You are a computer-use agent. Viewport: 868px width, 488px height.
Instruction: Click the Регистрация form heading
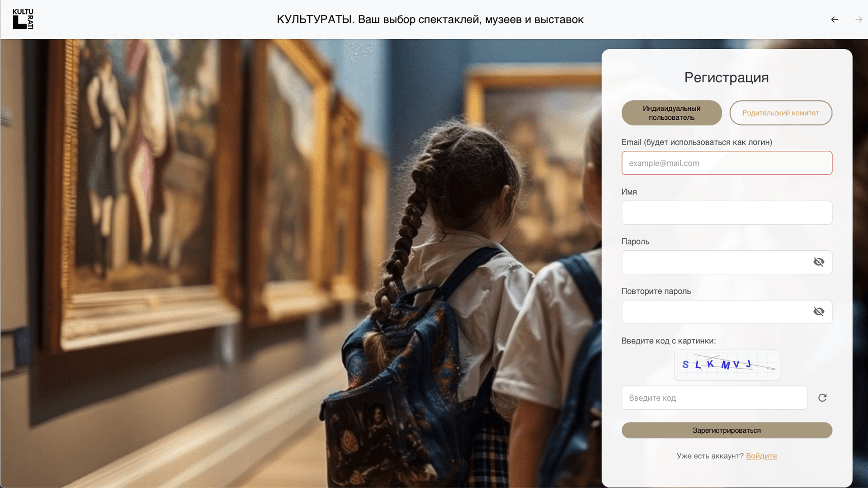(x=726, y=78)
